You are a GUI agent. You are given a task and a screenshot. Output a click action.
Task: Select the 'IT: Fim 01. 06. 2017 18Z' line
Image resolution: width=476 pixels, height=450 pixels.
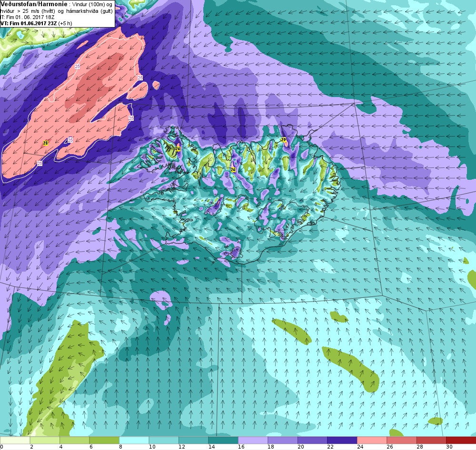[x=27, y=17]
